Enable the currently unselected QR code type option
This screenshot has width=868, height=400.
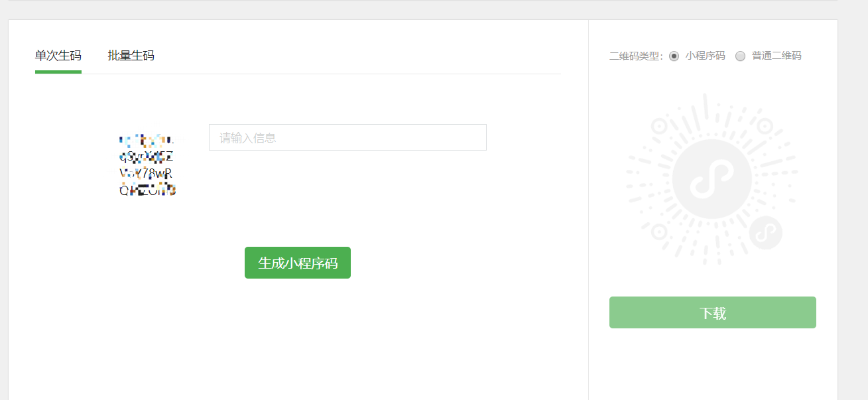[740, 56]
